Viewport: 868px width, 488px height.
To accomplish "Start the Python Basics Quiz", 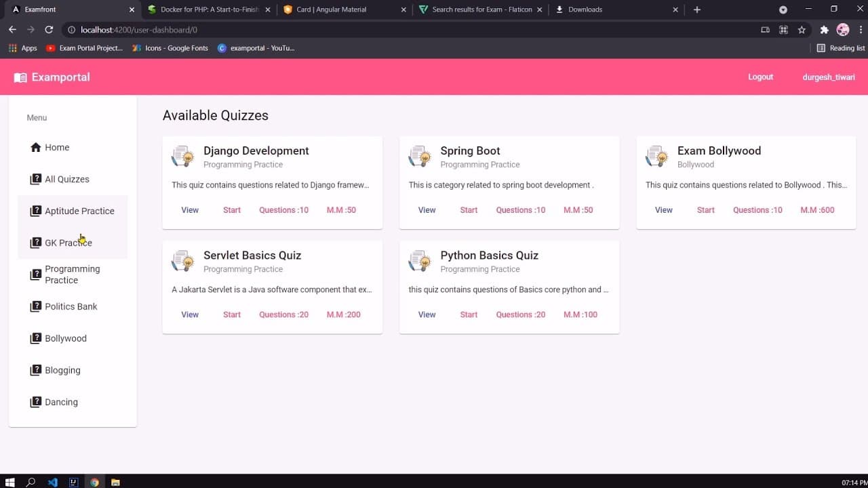I will [469, 314].
